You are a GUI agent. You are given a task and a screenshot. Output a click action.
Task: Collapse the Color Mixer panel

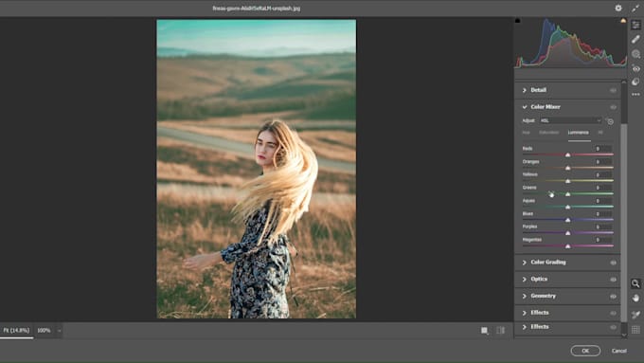tap(525, 107)
